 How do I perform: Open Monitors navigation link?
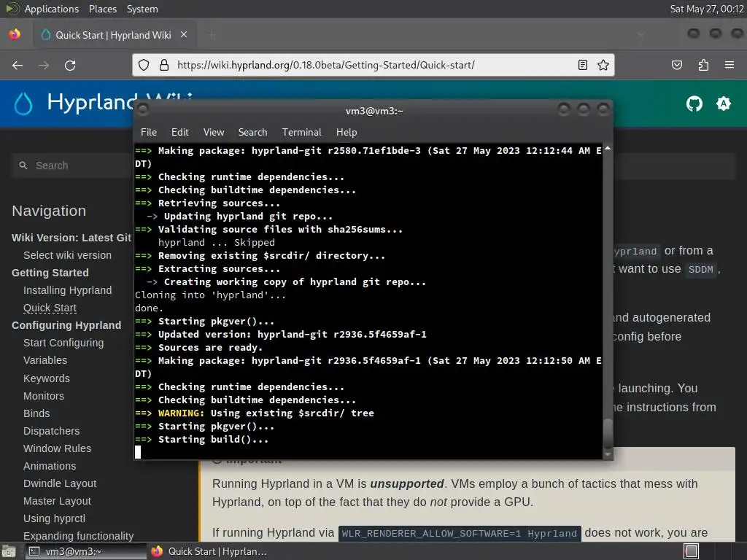click(x=43, y=396)
